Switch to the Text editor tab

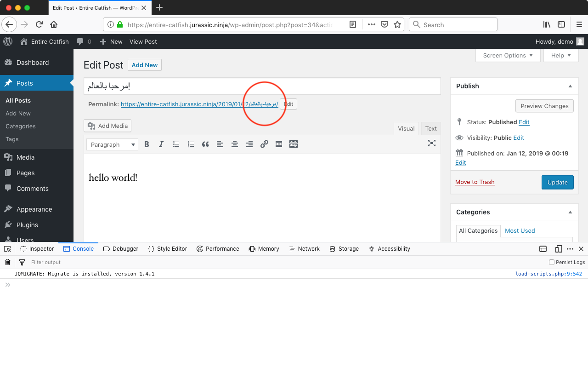point(430,128)
